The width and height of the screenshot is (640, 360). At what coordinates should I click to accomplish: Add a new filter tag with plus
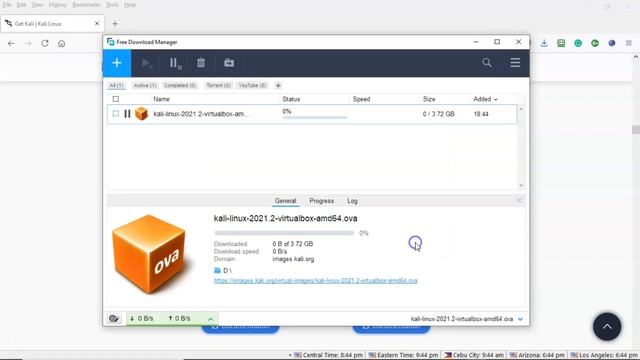278,85
